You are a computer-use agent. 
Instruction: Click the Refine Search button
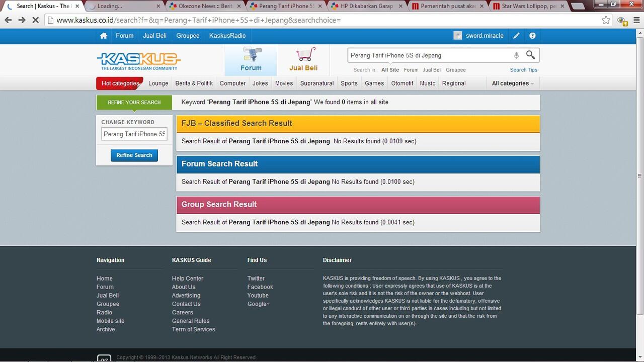pyautogui.click(x=134, y=155)
